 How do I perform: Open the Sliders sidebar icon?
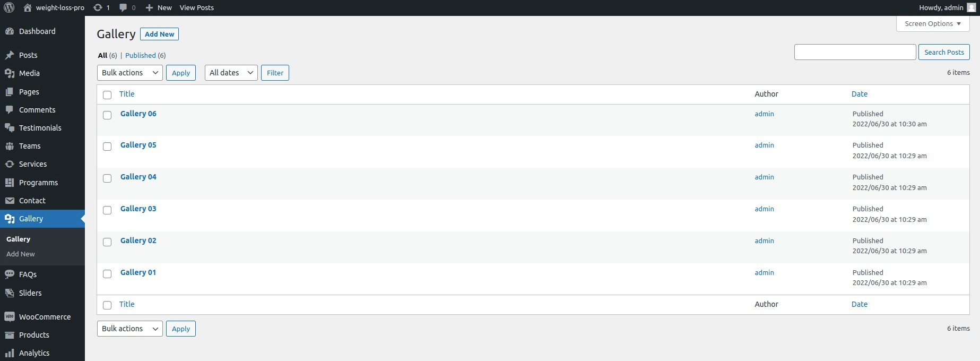[x=10, y=293]
